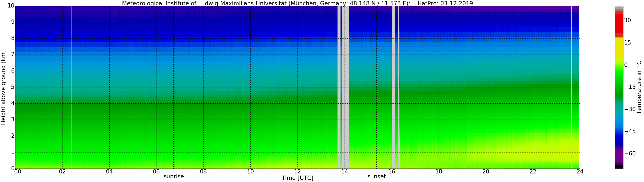The width and height of the screenshot is (644, 182).
Task: Select the "sunset" label below the time axis
Action: (x=376, y=176)
